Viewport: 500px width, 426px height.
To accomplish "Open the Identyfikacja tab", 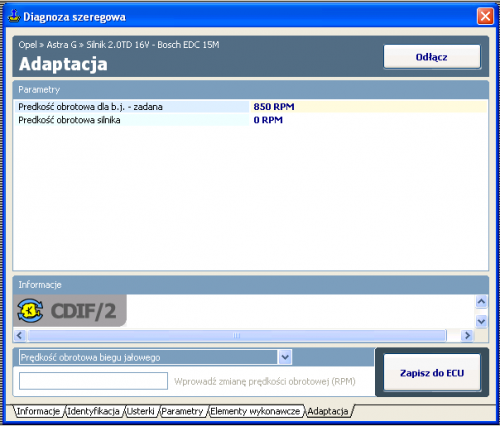I will tap(93, 411).
